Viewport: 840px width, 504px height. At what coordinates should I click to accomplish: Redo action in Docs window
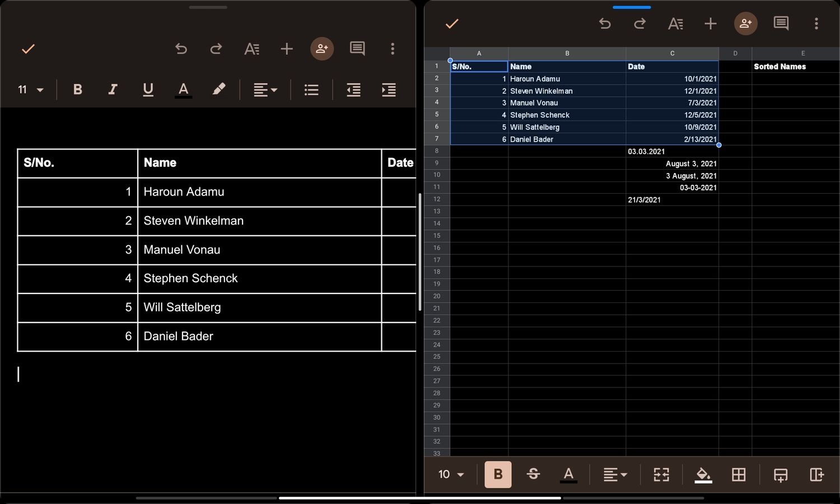(216, 49)
